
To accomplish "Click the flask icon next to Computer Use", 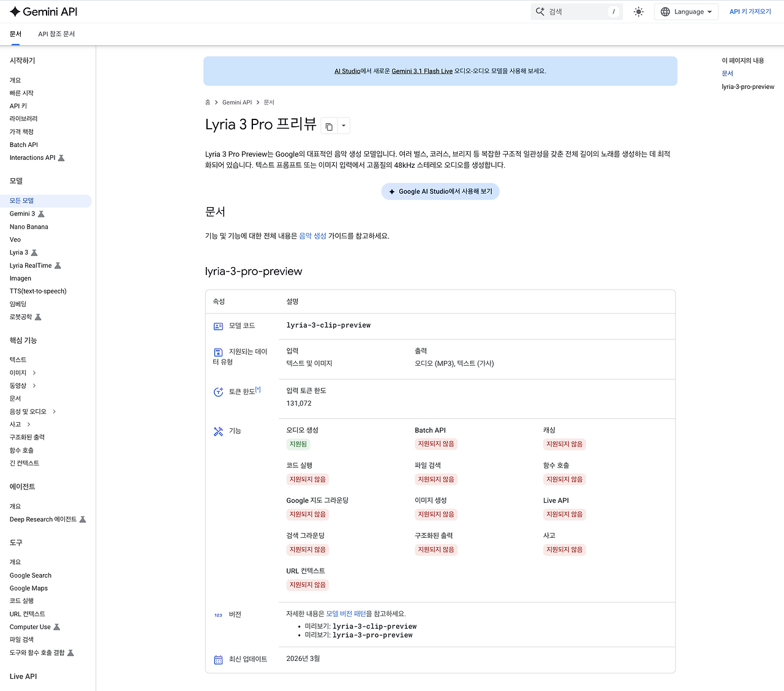I will (57, 627).
